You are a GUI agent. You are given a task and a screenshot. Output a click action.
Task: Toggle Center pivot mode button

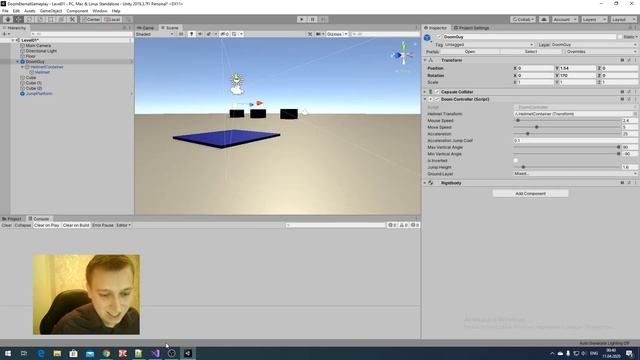coord(91,19)
